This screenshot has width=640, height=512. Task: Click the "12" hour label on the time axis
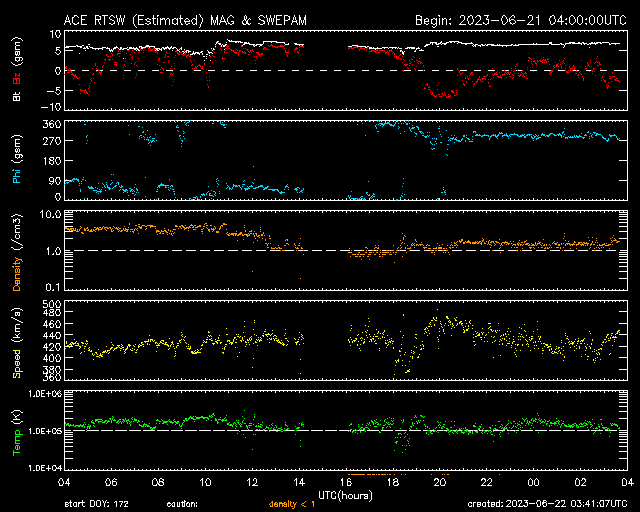click(252, 483)
